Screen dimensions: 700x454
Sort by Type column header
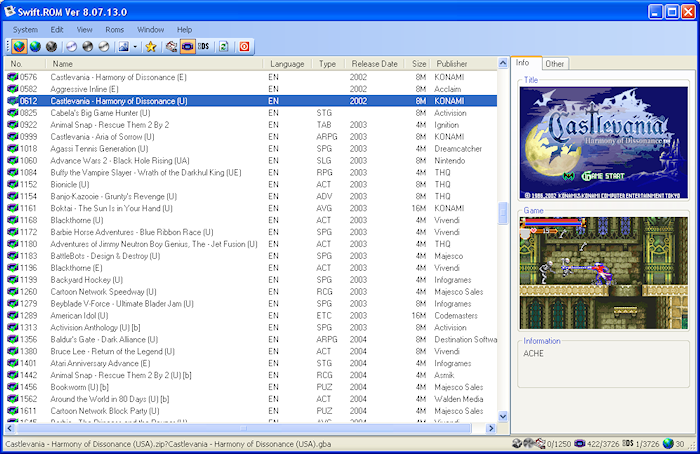pos(327,64)
